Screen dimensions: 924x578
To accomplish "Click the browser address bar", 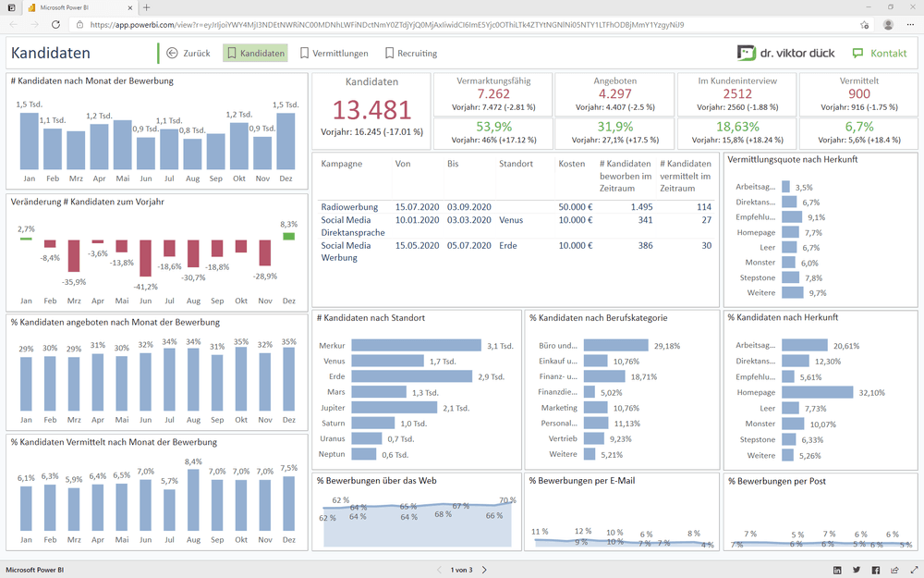I will (462, 25).
